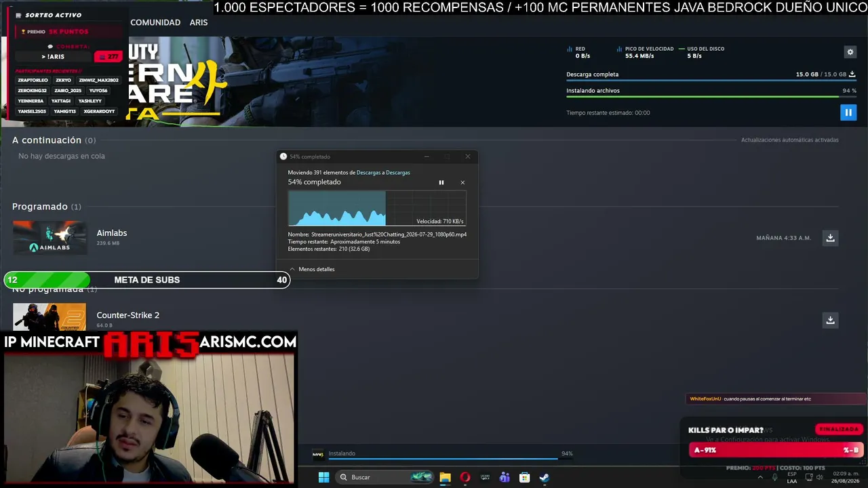868x488 pixels.
Task: Click the Elementos restantes 210 line
Action: click(x=329, y=249)
